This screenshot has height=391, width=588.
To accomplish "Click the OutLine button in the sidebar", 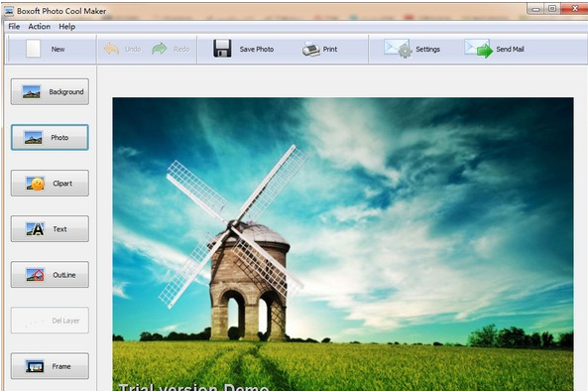I will pos(50,275).
